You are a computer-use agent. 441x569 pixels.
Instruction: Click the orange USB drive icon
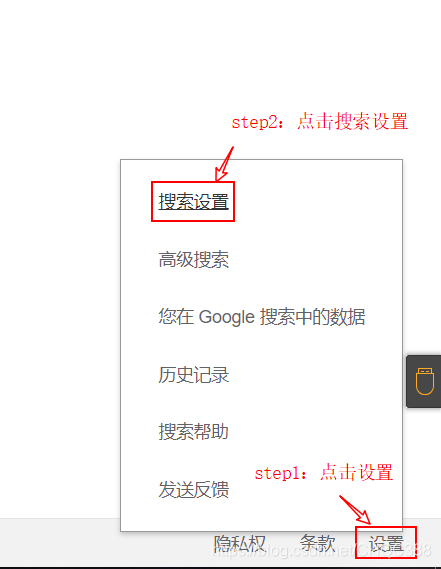(x=425, y=381)
